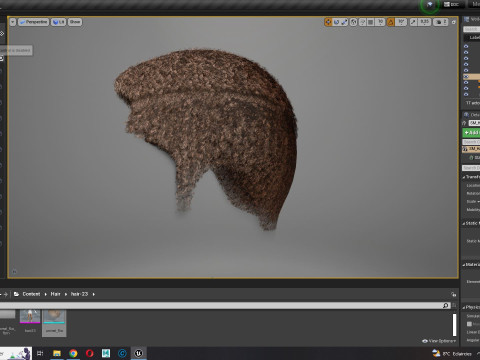
Task: Select the Rotate gizmo tool
Action: pyautogui.click(x=336, y=22)
